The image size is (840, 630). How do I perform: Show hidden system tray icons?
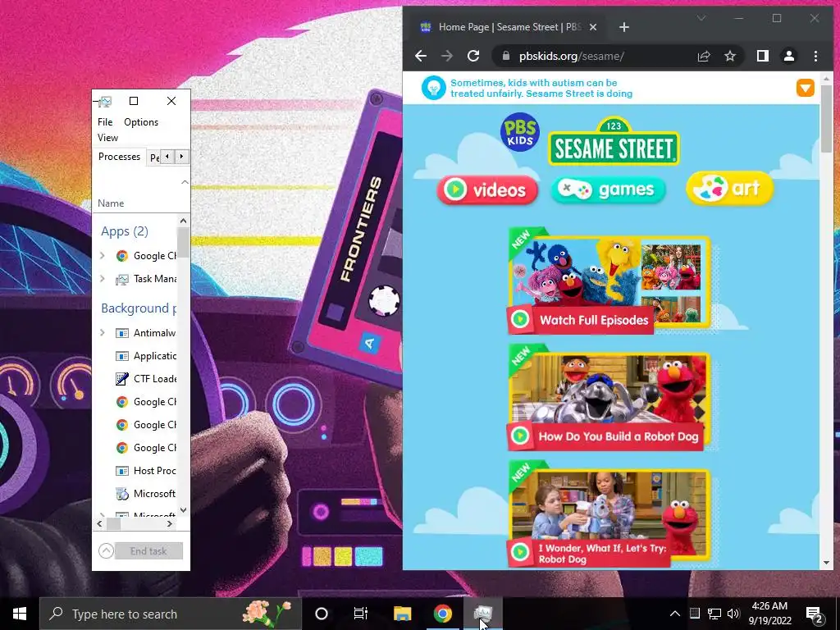675,614
